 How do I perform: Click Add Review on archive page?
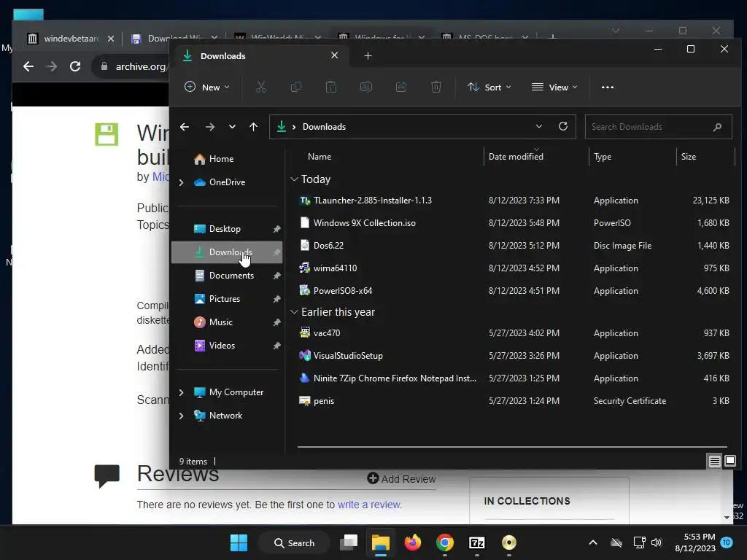click(x=401, y=479)
